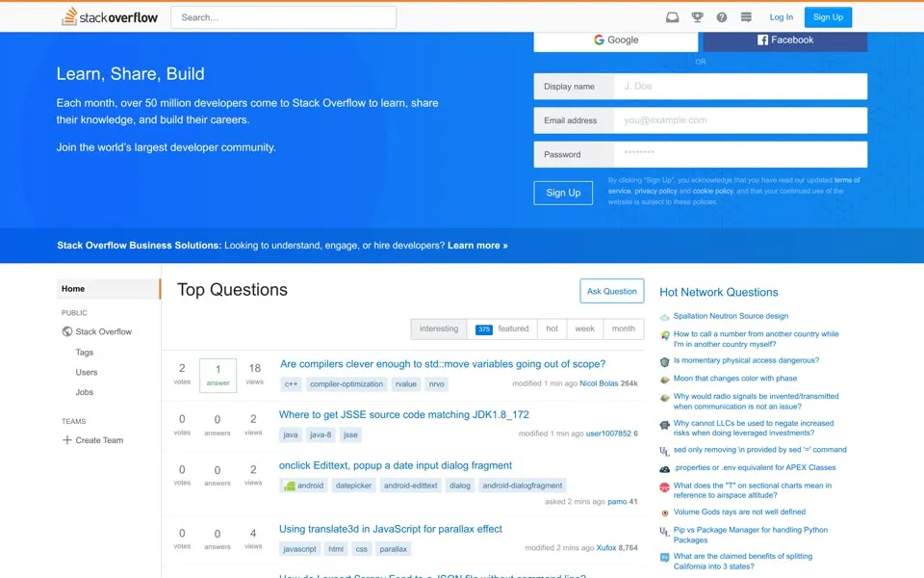Select the featured tab
The width and height of the screenshot is (924, 578).
point(502,328)
